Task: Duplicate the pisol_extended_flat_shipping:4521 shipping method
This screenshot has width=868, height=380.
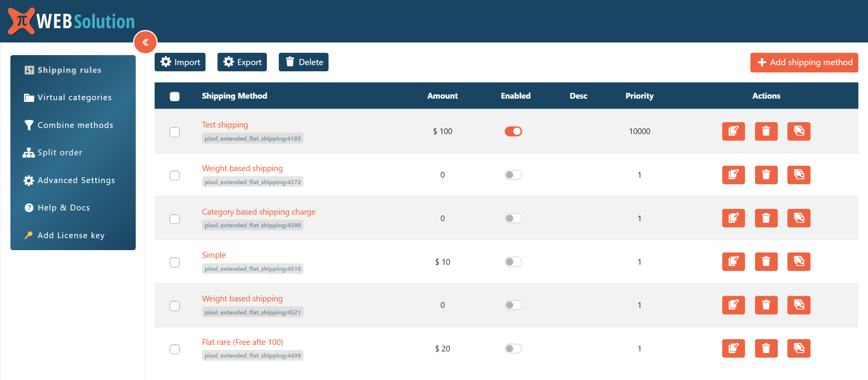Action: pos(799,305)
